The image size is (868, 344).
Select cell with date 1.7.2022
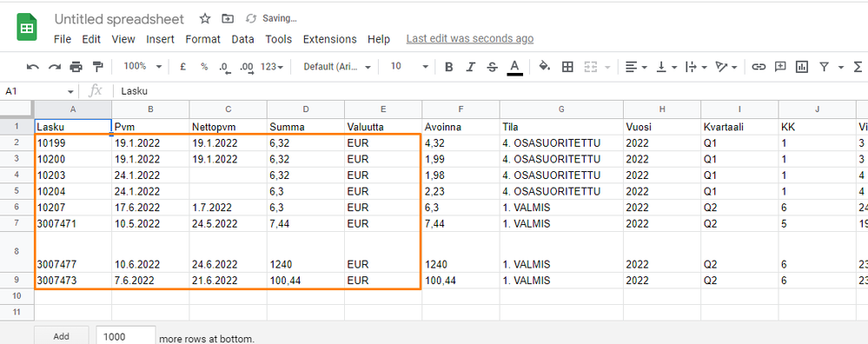[228, 208]
